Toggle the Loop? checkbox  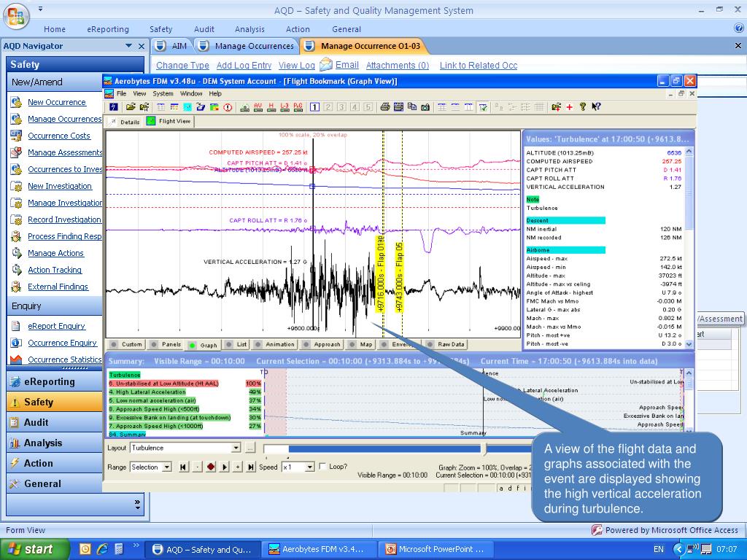pos(322,467)
